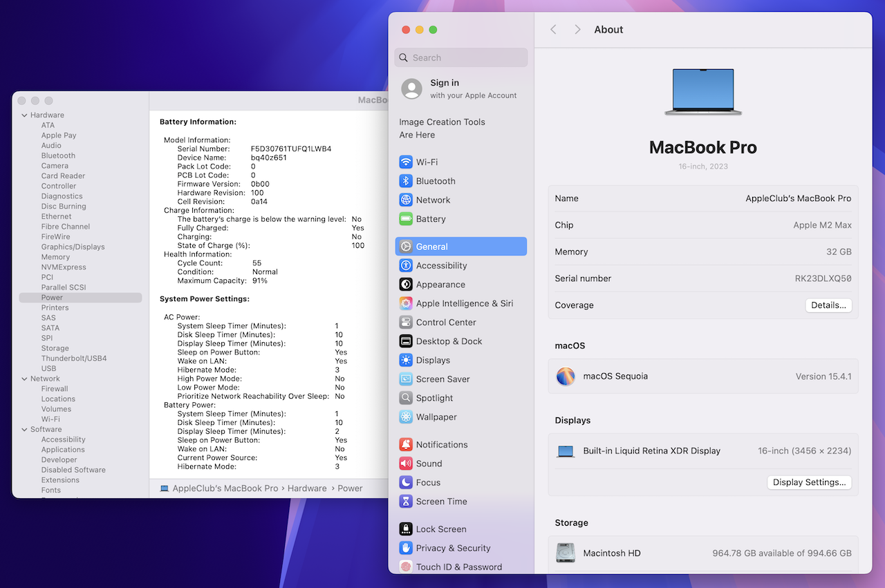Screen dimensions: 885x588
Task: Collapse the Hardware section in System Information
Action: click(x=25, y=115)
